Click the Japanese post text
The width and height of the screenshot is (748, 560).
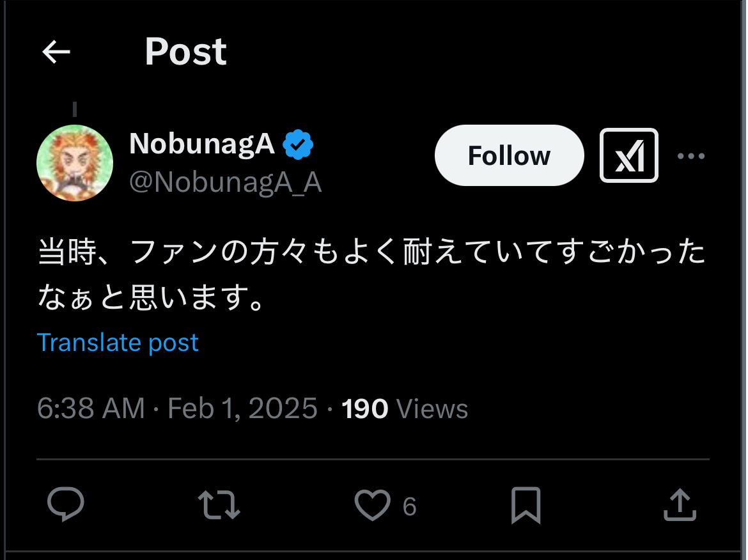pyautogui.click(x=371, y=275)
